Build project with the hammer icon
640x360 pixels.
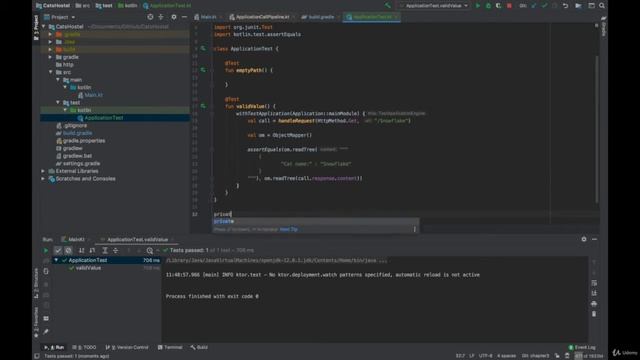pos(387,6)
